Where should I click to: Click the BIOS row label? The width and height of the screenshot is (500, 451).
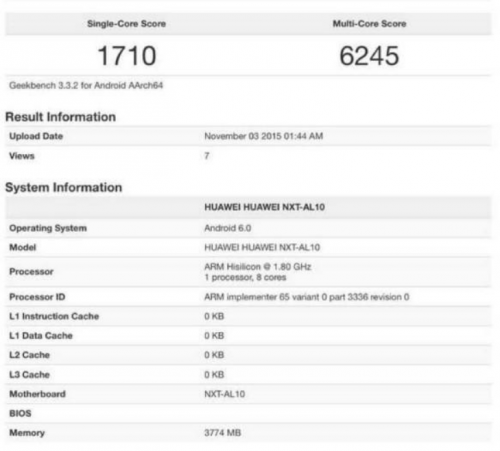pyautogui.click(x=20, y=413)
